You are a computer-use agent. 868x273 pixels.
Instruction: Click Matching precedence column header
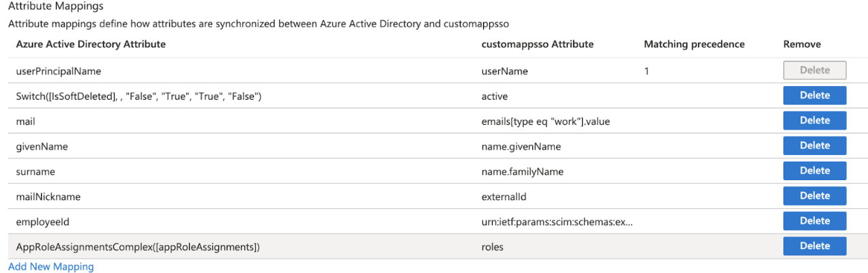click(x=694, y=44)
